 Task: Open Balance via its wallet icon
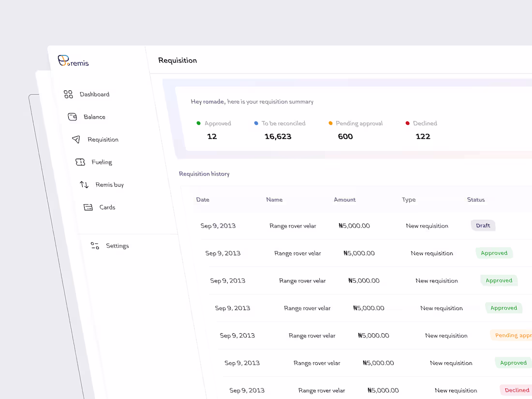pos(72,117)
